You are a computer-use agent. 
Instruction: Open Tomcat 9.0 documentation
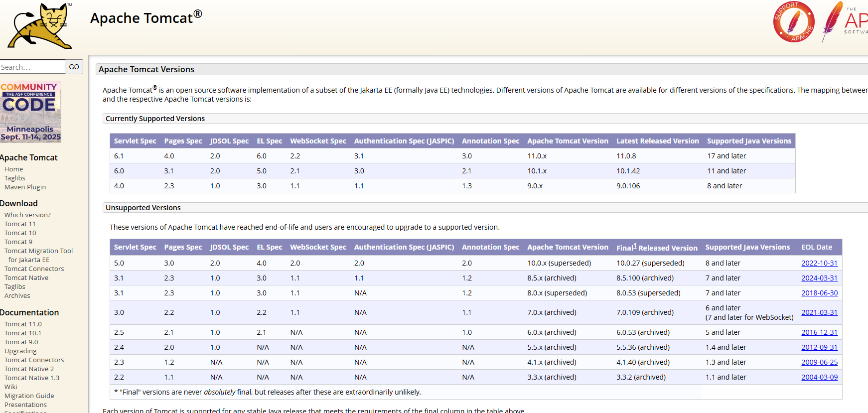(21, 342)
